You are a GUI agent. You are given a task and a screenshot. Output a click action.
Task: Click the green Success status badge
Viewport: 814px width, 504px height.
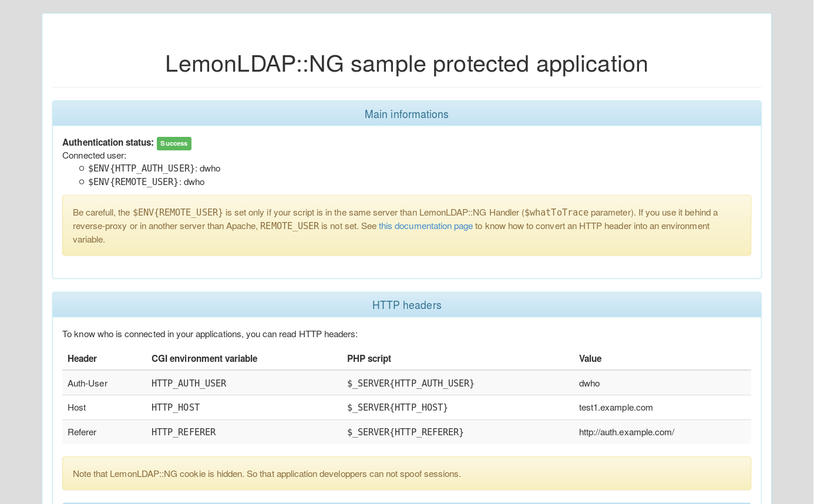coord(174,143)
